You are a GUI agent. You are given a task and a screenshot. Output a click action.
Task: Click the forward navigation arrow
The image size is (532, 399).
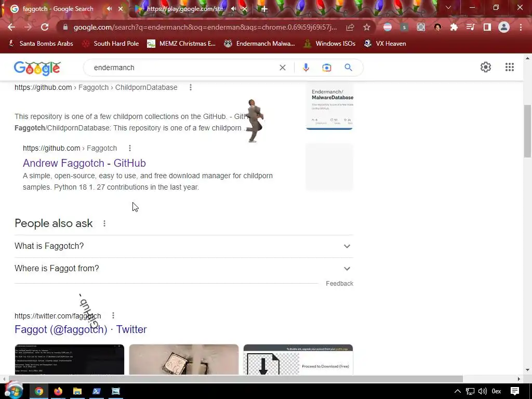click(x=28, y=27)
